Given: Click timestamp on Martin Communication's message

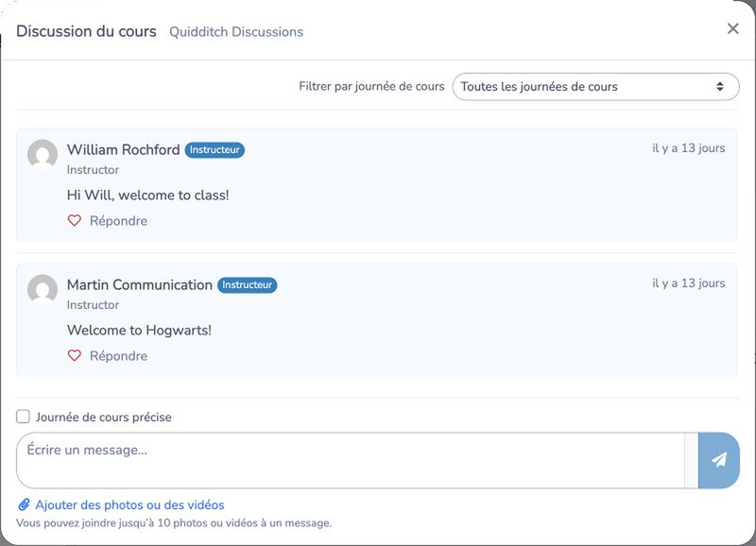Looking at the screenshot, I should coord(689,283).
